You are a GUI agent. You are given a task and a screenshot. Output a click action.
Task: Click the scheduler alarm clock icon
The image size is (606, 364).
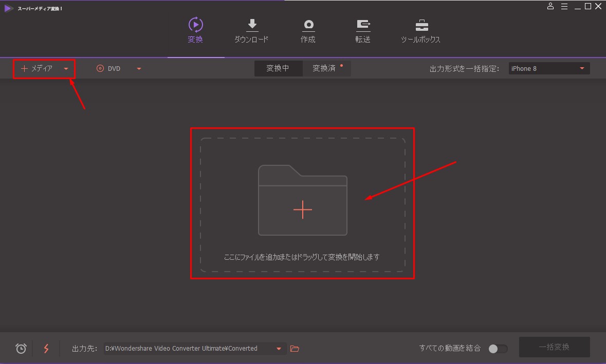[21, 349]
